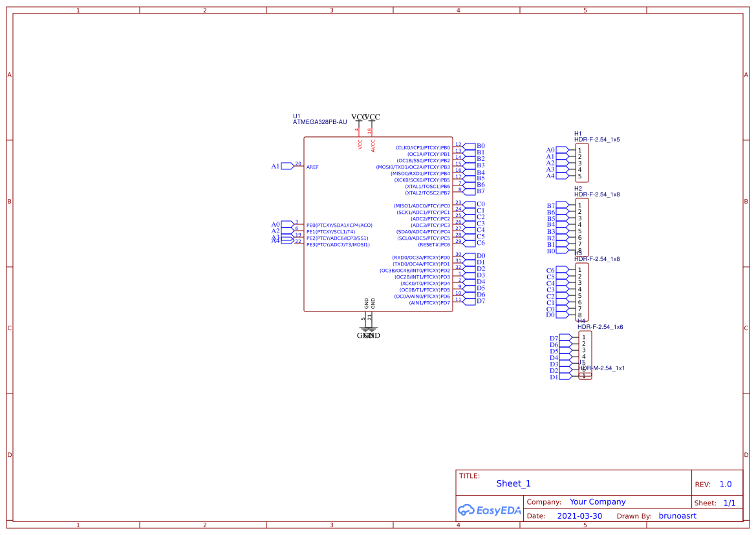Click the Sheet_1 title text

[x=512, y=483]
